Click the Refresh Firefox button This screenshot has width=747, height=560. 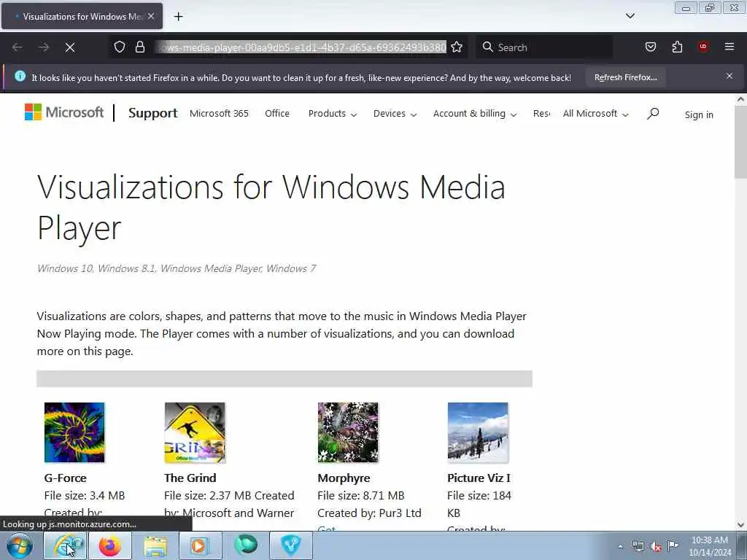625,77
